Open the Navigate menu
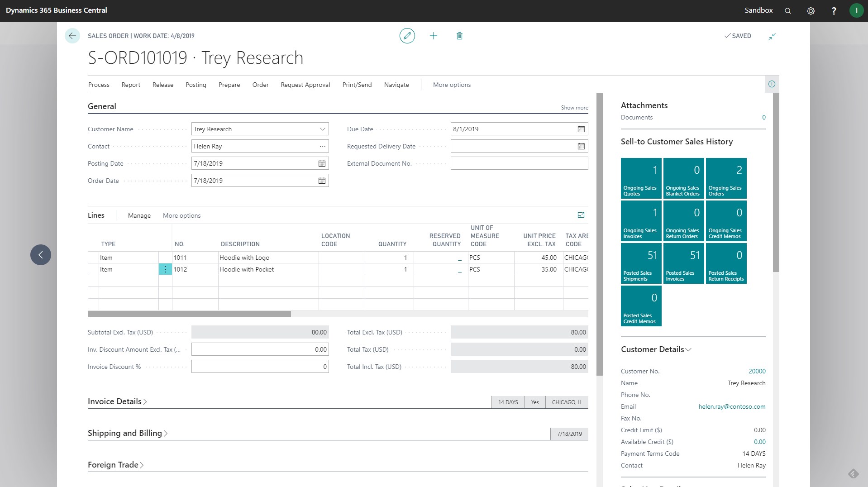 coord(396,85)
